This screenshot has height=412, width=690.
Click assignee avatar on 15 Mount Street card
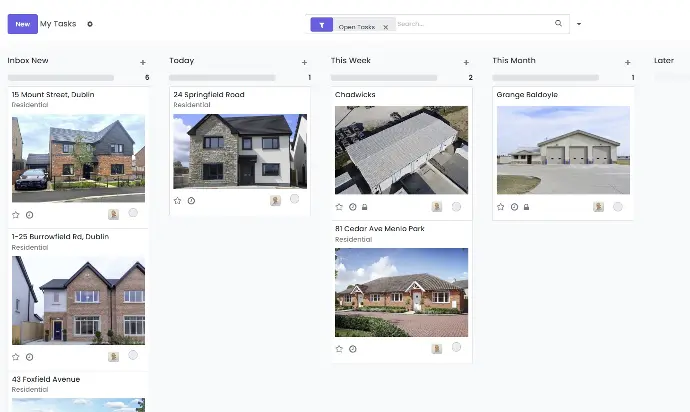tap(114, 214)
